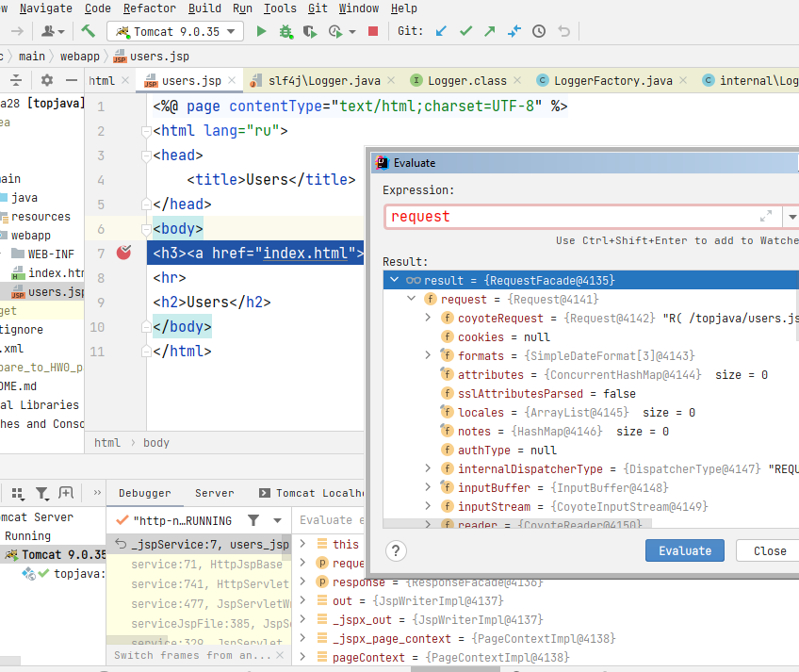The image size is (799, 672).
Task: Filter services in the Services panel
Action: [41, 493]
